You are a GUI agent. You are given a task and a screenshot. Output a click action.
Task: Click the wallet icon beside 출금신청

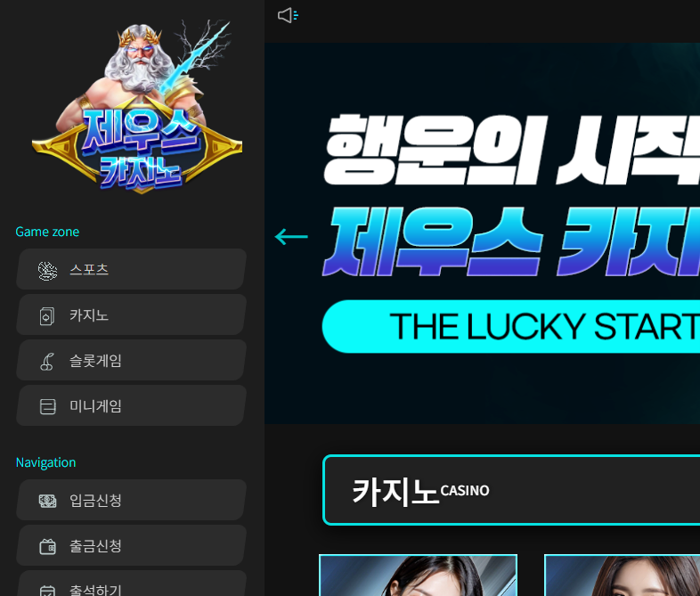click(47, 546)
